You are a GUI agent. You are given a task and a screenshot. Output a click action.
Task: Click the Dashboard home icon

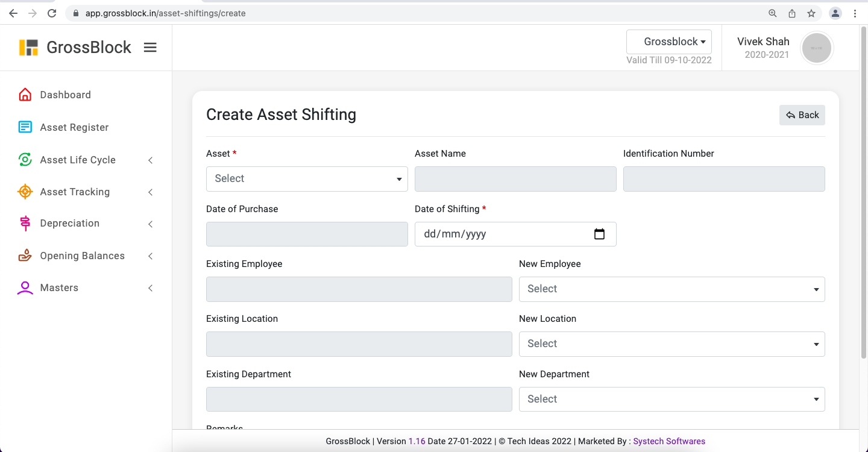coord(25,95)
